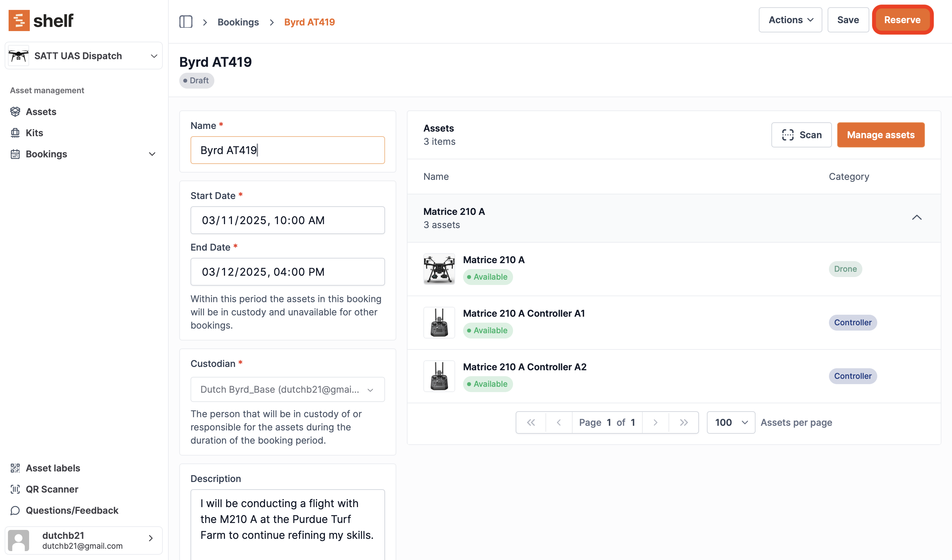The height and width of the screenshot is (560, 952).
Task: Open Asset labels page
Action: pyautogui.click(x=53, y=468)
